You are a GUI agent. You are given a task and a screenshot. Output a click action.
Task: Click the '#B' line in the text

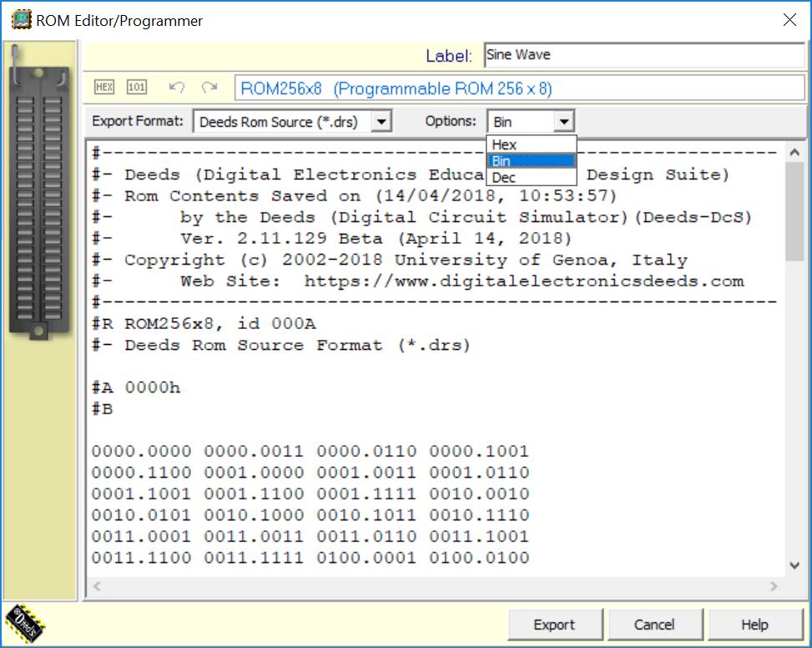pos(103,408)
